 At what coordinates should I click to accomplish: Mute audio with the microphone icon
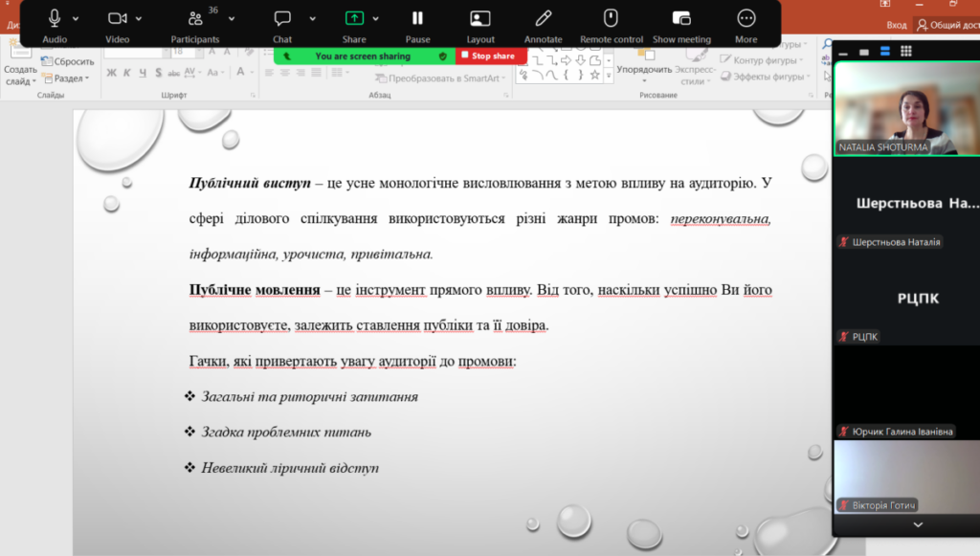point(55,18)
